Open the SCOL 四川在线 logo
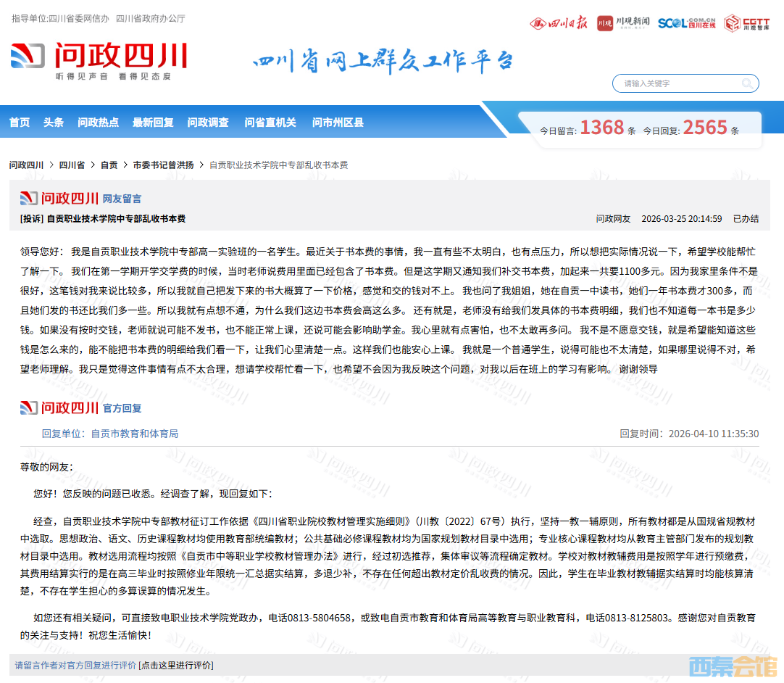The image size is (784, 683). click(686, 23)
